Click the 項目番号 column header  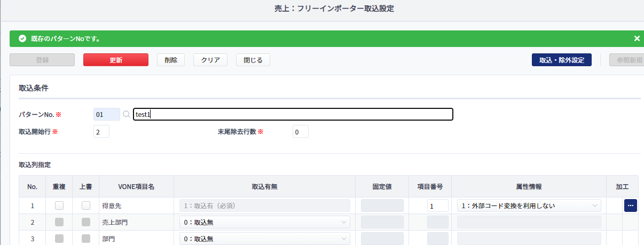430,187
